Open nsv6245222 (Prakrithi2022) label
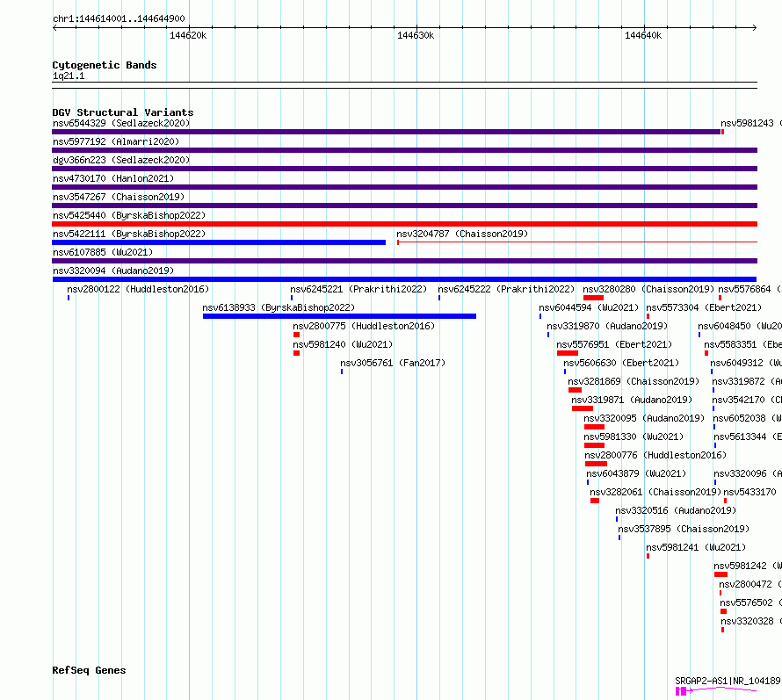 coord(506,289)
